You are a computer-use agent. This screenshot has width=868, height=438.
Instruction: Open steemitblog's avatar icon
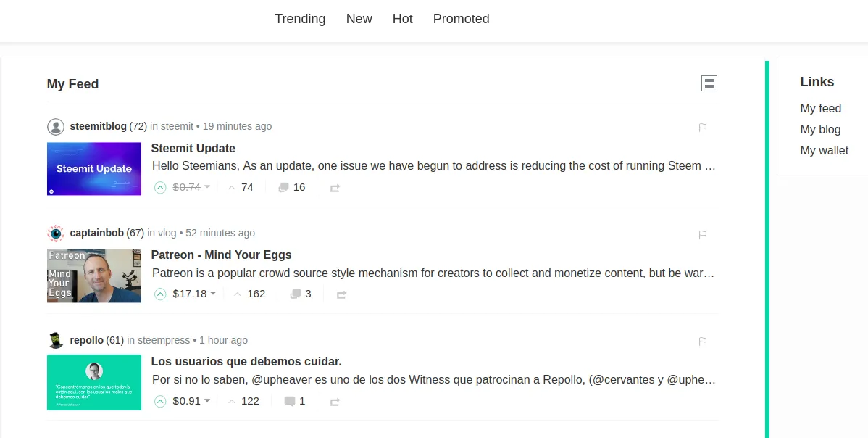tap(55, 127)
